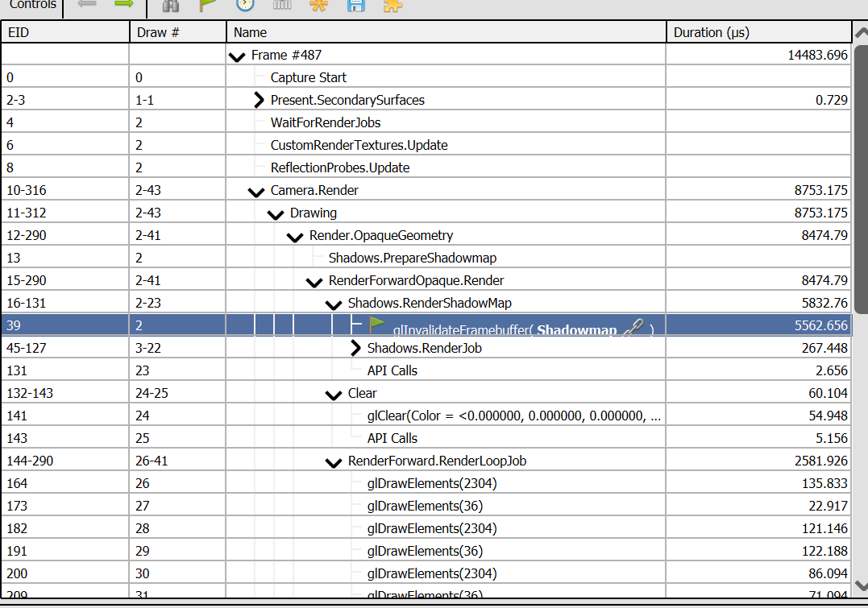This screenshot has width=868, height=608.
Task: Click duration value 14483.696
Action: point(817,55)
